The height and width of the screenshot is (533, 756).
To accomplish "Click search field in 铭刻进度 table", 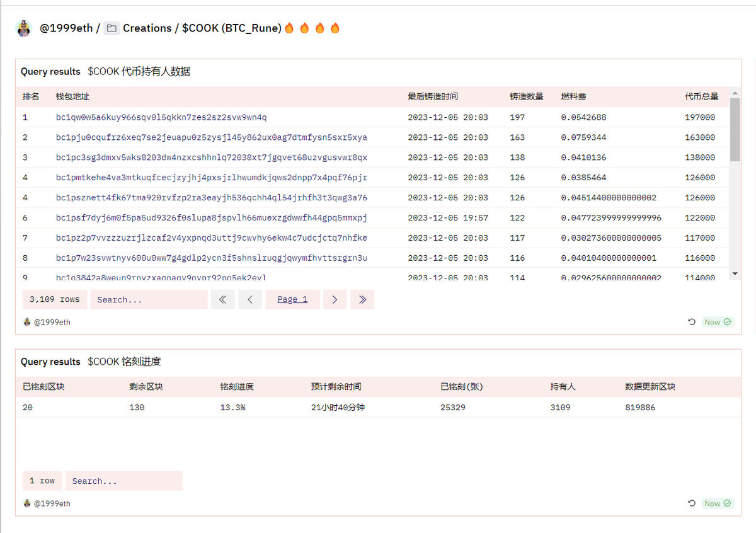I will point(123,481).
